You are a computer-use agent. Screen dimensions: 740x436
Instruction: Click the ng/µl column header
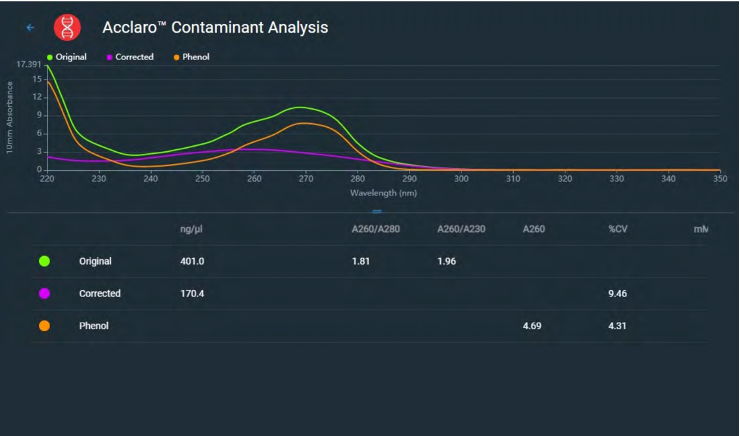(192, 230)
